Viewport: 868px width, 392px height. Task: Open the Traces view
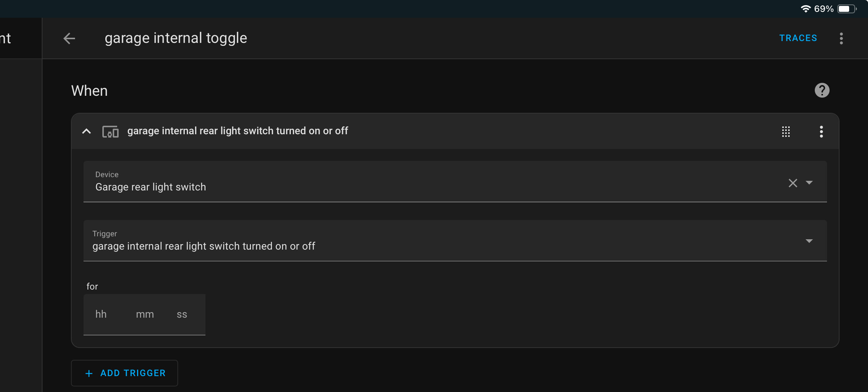tap(798, 38)
